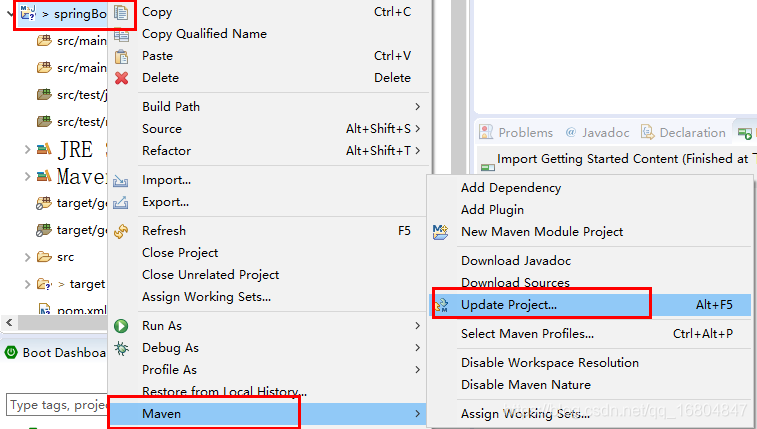Choose Disable Workspace Resolution entry

[x=549, y=363]
